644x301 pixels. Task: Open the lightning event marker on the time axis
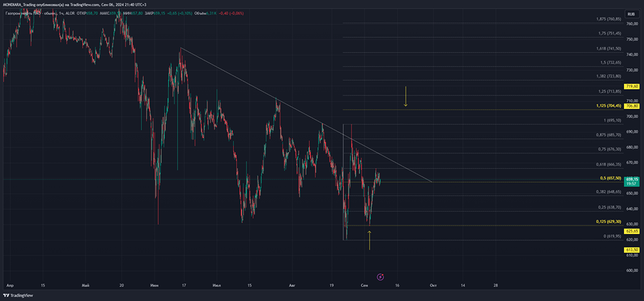coord(381,277)
